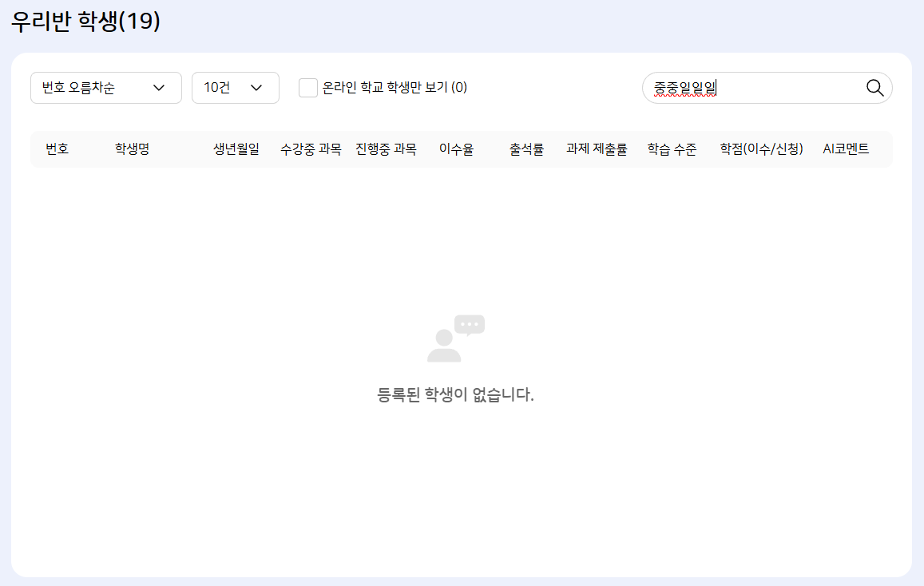Click the 우리반 학생(19) page title
The width and height of the screenshot is (924, 586).
pyautogui.click(x=85, y=22)
